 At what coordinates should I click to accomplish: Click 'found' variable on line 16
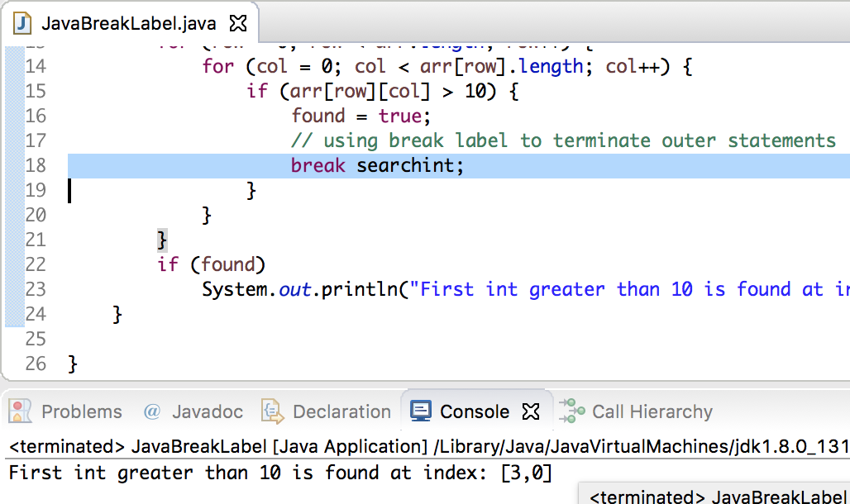tap(318, 116)
